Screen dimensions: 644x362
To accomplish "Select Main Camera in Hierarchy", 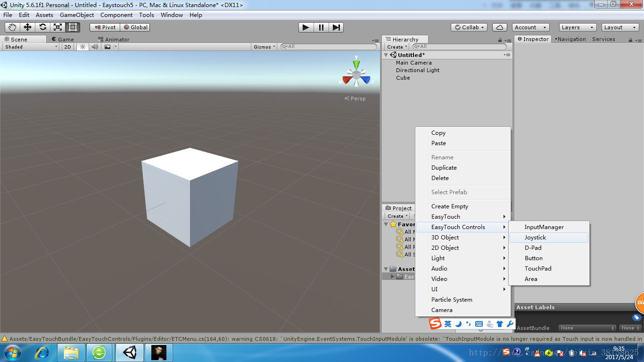I will click(413, 63).
